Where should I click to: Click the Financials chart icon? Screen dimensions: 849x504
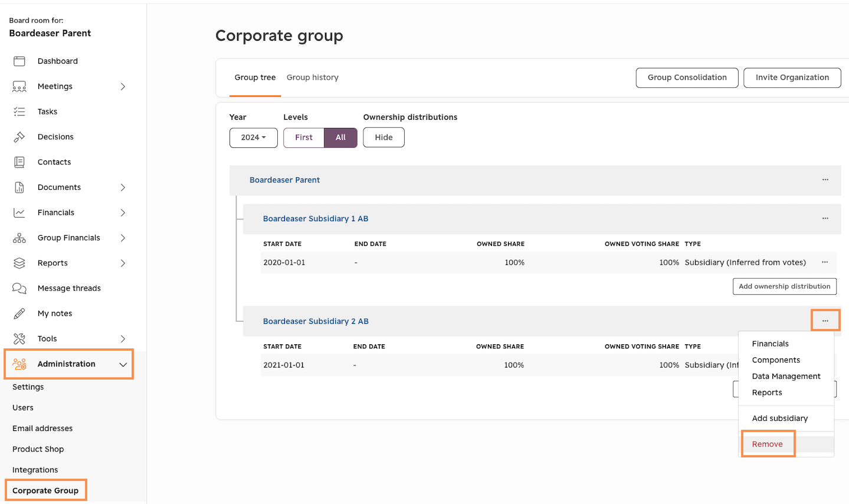pyautogui.click(x=19, y=213)
